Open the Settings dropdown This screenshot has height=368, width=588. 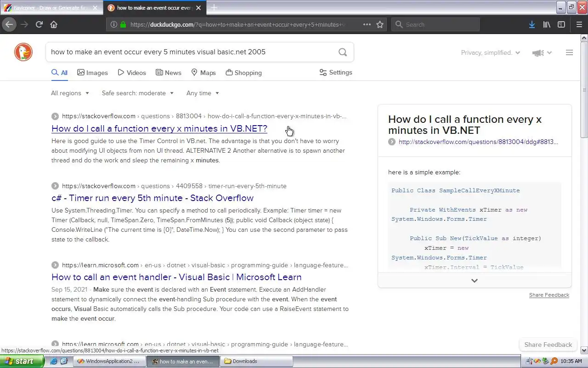[x=335, y=73]
